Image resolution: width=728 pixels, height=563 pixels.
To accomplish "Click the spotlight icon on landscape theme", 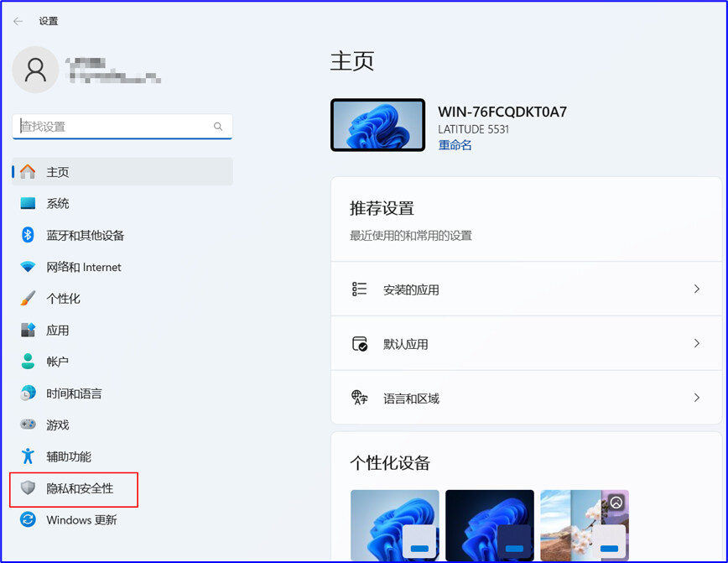I will point(616,502).
